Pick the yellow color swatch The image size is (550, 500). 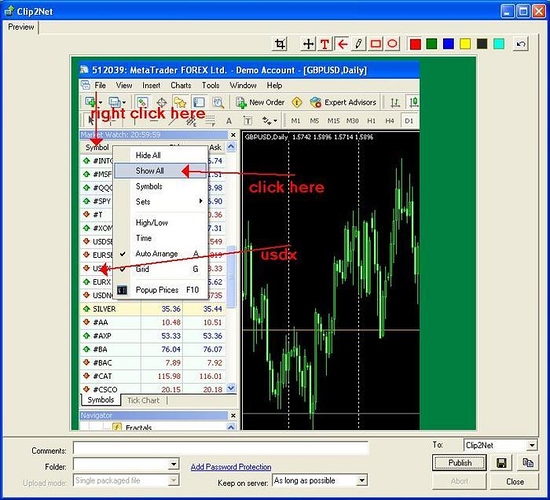tap(465, 44)
